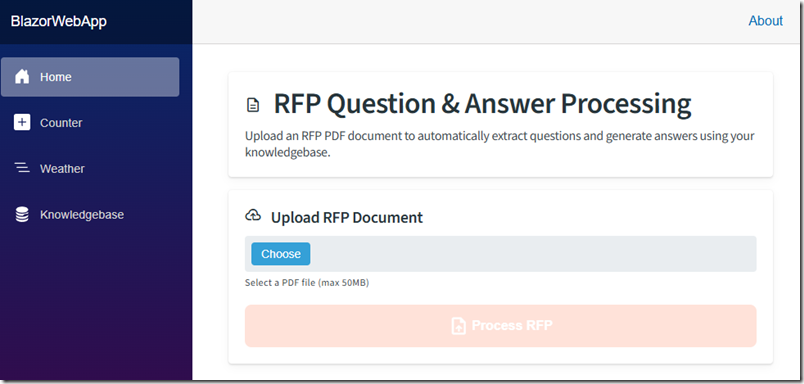Image resolution: width=804 pixels, height=384 pixels.
Task: Click the Knowledgebase database stack icon
Action: pyautogui.click(x=22, y=214)
